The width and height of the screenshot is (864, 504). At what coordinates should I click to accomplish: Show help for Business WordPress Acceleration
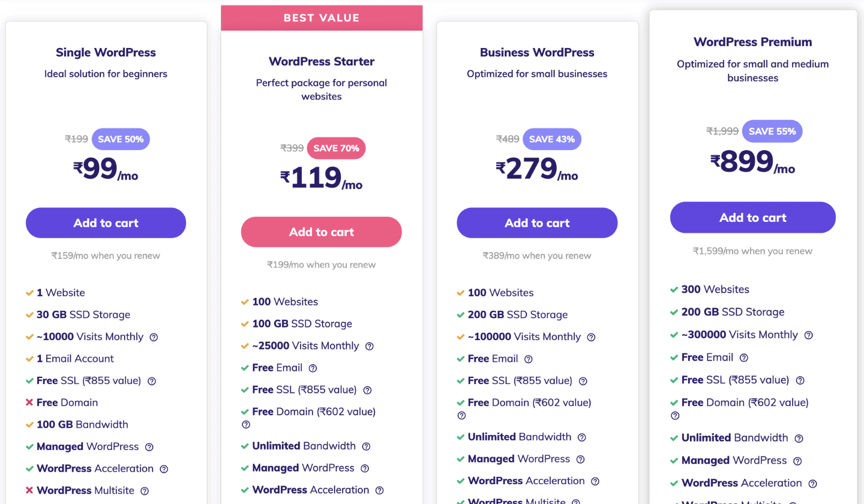pyautogui.click(x=595, y=481)
